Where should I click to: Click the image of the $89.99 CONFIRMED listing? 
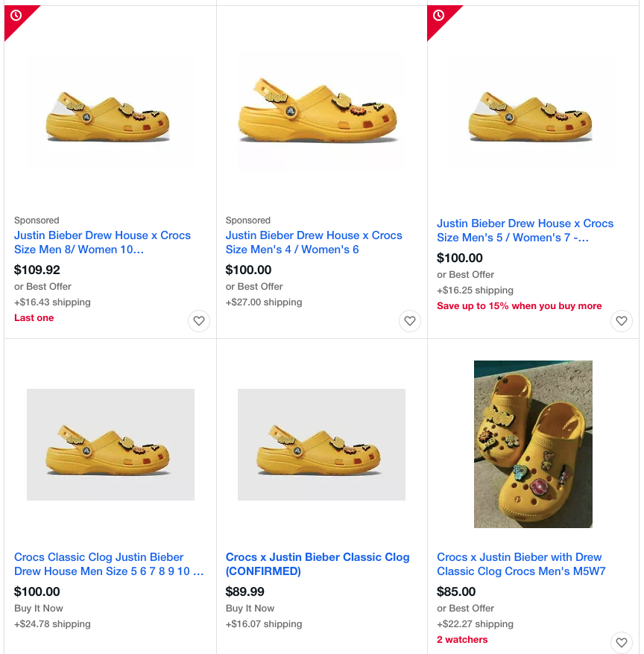pos(321,445)
